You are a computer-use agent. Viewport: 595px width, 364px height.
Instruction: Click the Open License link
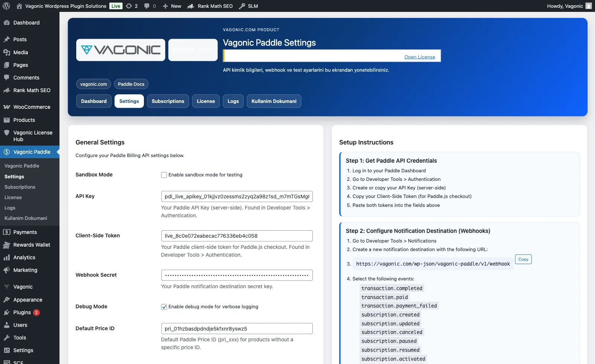tap(419, 57)
